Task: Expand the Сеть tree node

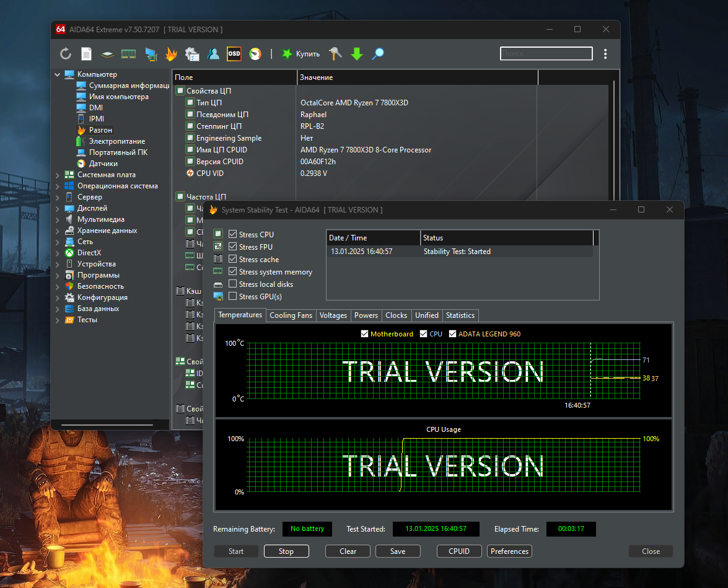Action: pyautogui.click(x=58, y=242)
